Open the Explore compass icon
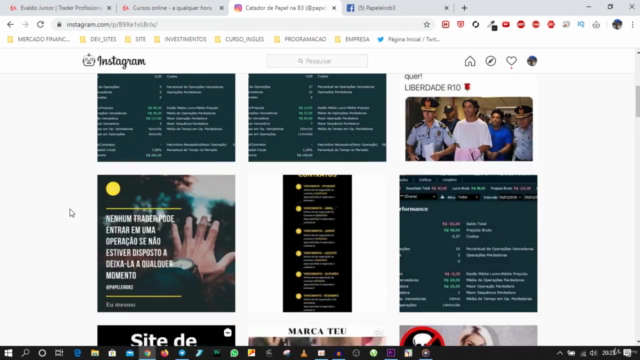 click(491, 61)
